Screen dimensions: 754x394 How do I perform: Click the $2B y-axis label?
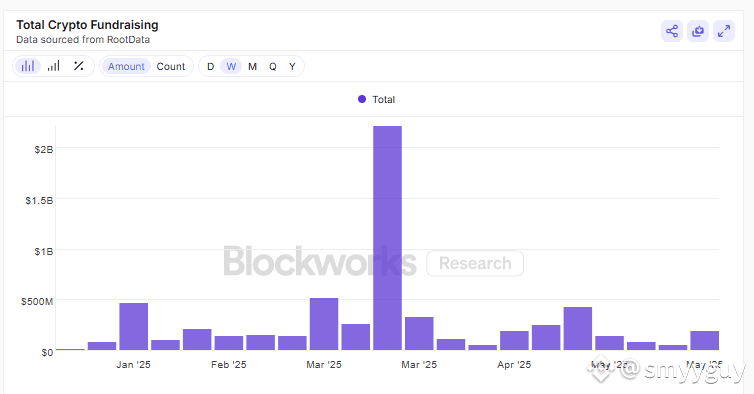[x=44, y=150]
